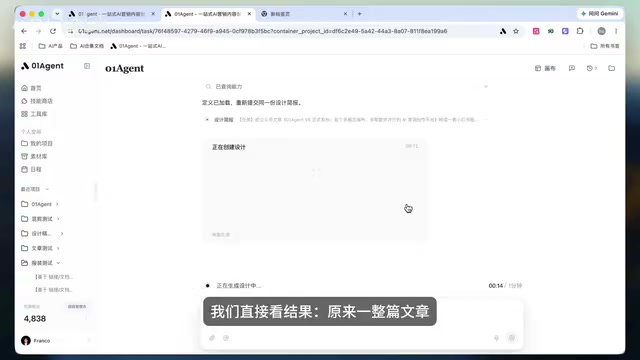640x360 pixels.
Task: Expand the 01Agent project folder
Action: (x=57, y=204)
